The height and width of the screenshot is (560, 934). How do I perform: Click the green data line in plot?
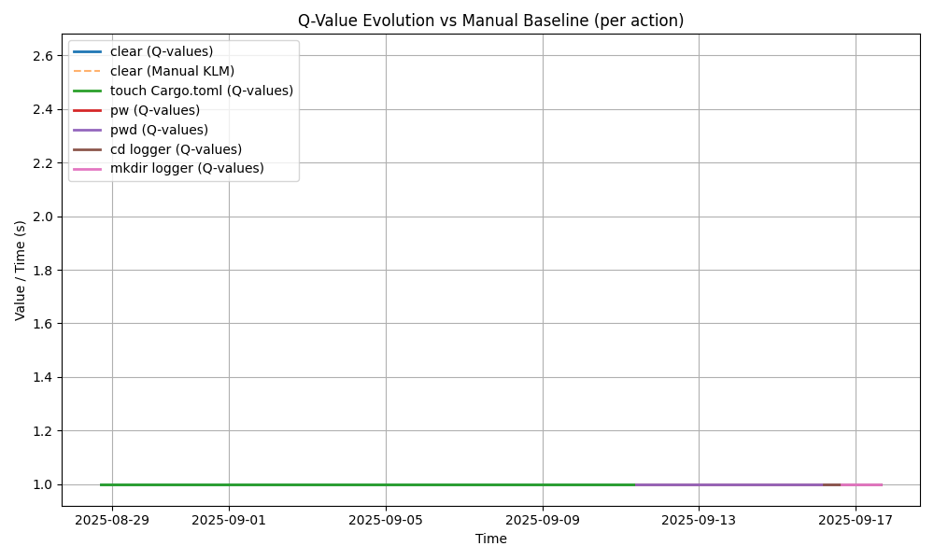(374, 484)
